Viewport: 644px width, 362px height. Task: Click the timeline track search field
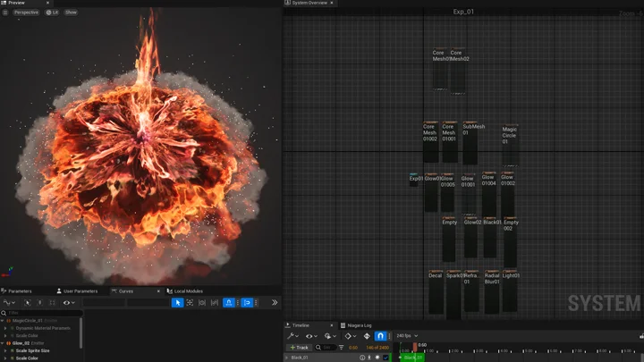[326, 347]
